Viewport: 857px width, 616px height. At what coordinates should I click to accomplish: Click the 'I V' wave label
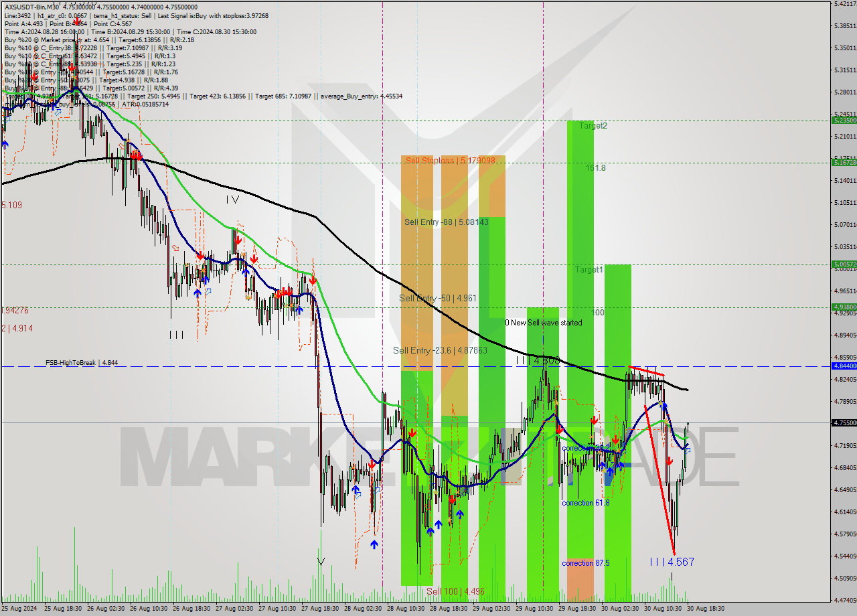click(x=232, y=199)
